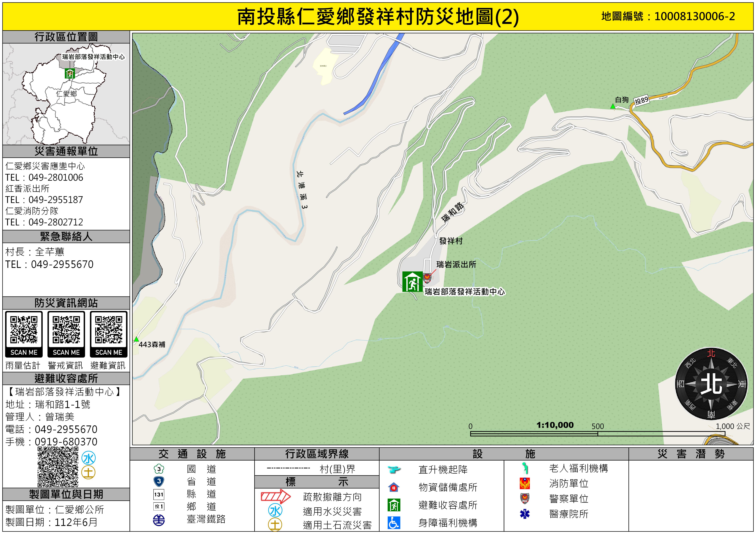756x534 pixels.
Task: Click the red evacuation direction arrow symbol
Action: [x=276, y=497]
